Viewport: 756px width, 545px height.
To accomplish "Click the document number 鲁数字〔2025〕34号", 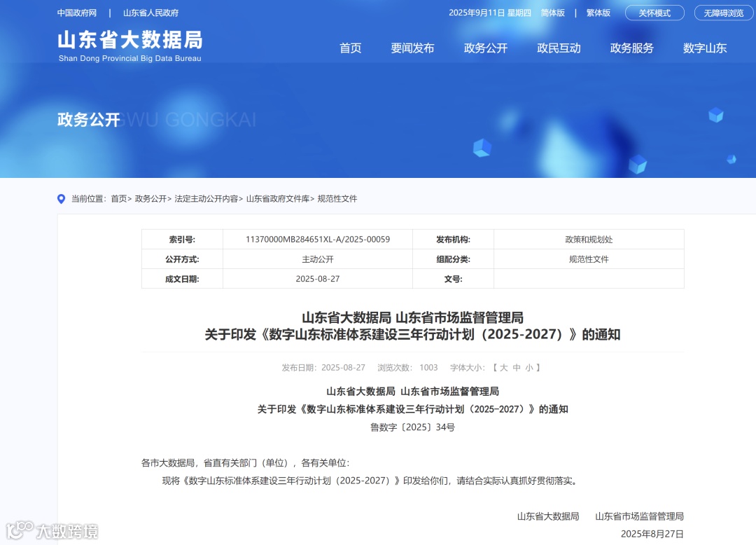I will point(413,427).
